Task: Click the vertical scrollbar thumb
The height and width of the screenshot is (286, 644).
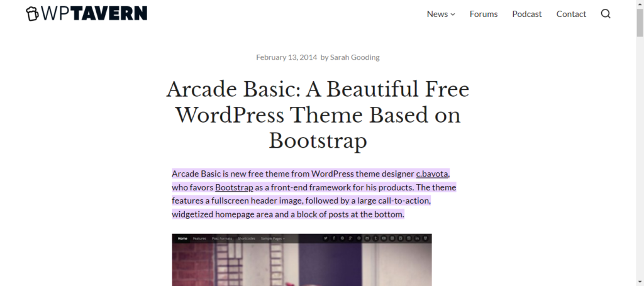Action: (640, 22)
